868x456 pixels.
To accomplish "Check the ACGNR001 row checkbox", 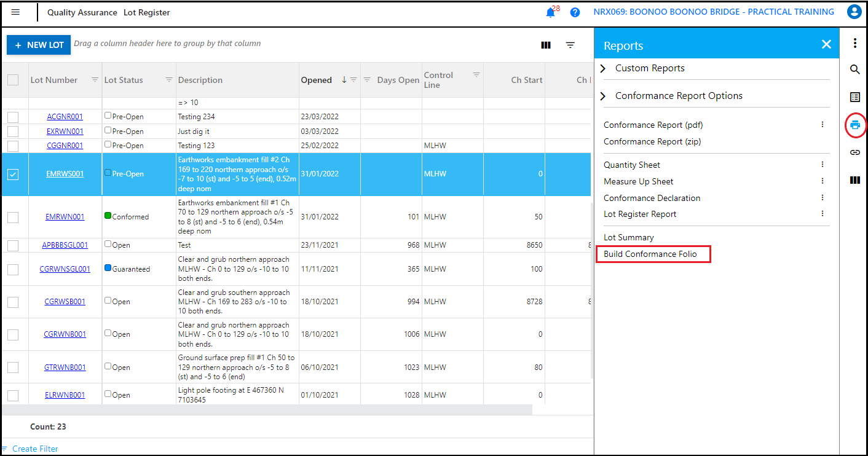I will pos(13,117).
